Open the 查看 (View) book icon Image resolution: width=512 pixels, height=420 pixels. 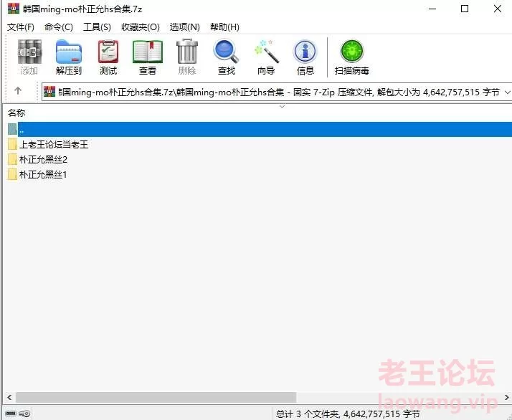coord(148,52)
